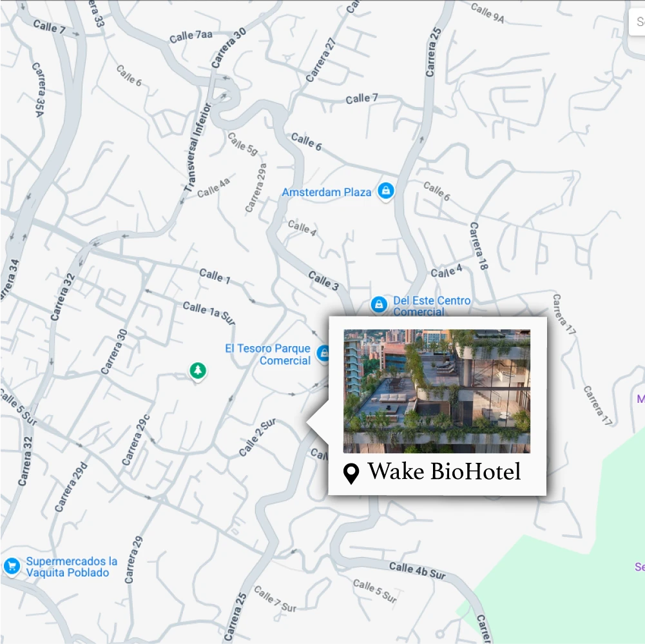Select the Del Este Centro Comercial label

432,306
